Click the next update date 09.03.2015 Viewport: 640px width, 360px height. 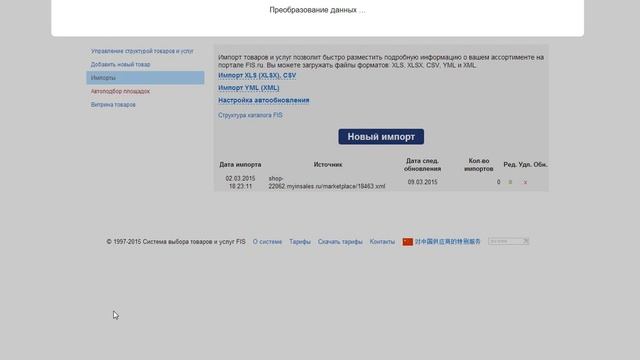coord(422,182)
